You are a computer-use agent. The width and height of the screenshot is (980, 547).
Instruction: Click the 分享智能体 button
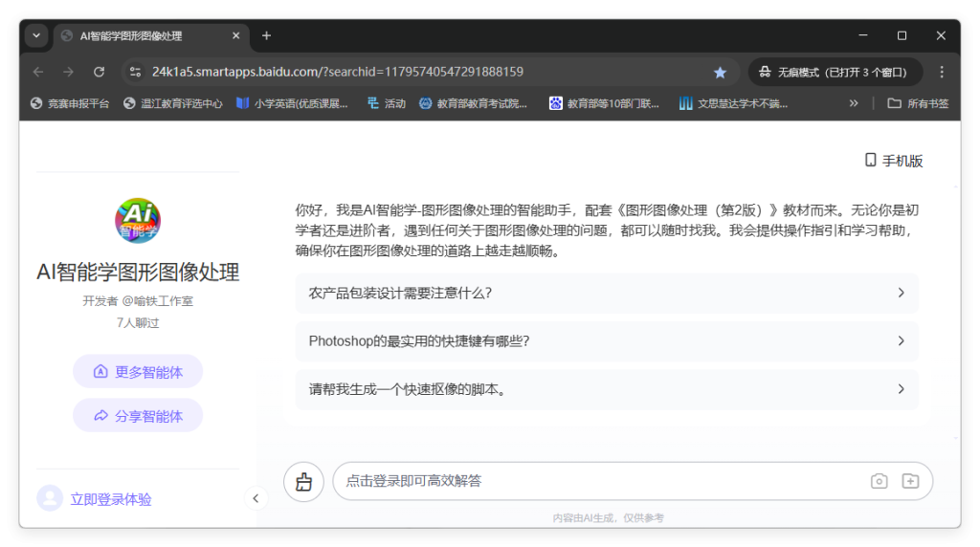coord(138,416)
